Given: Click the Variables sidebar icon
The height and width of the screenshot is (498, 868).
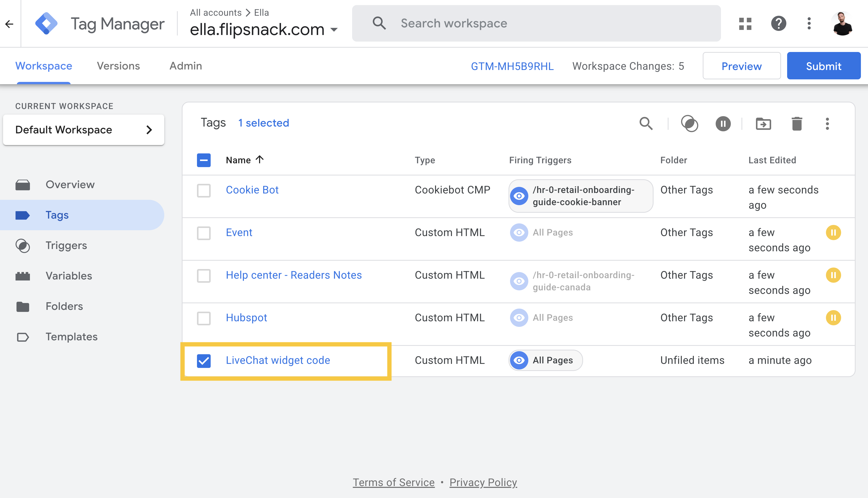Looking at the screenshot, I should [x=23, y=276].
